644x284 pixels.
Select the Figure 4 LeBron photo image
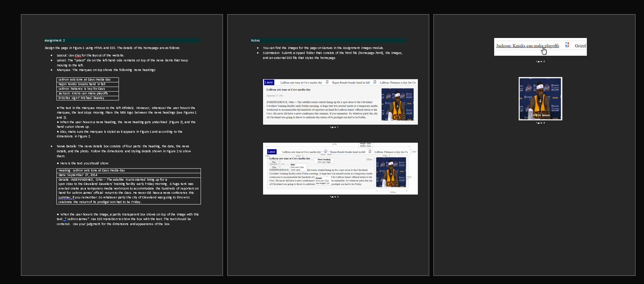pyautogui.click(x=540, y=99)
